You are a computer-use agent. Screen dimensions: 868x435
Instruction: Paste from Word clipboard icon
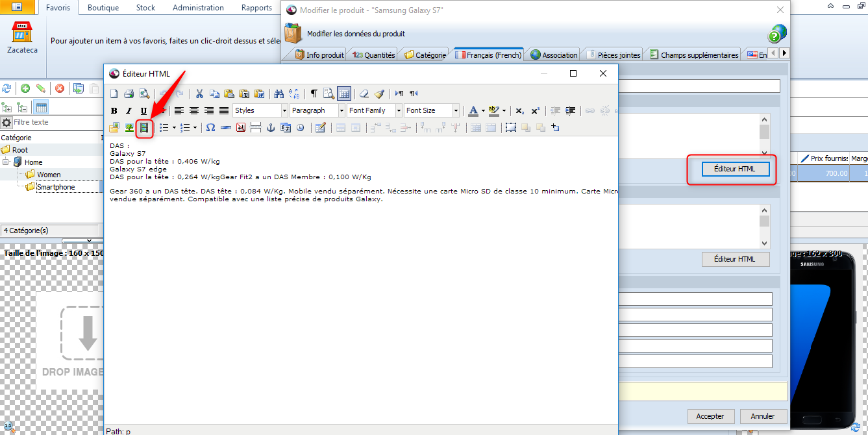coord(259,93)
